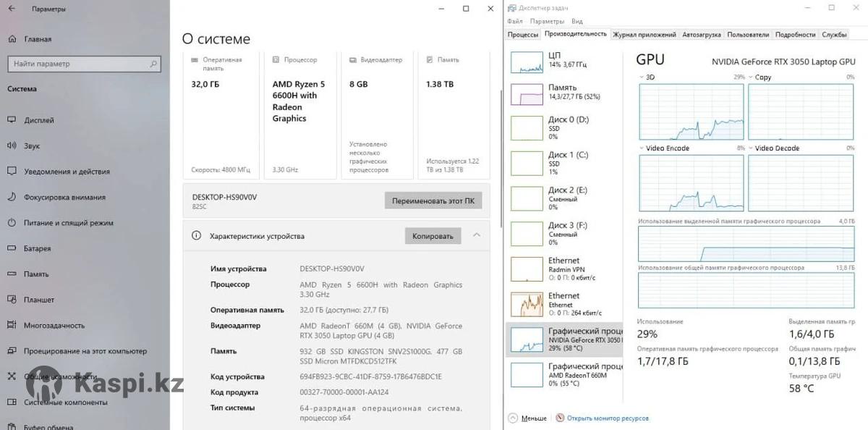
Task: Select the Многозадачность icon in sidebar
Action: pyautogui.click(x=12, y=325)
